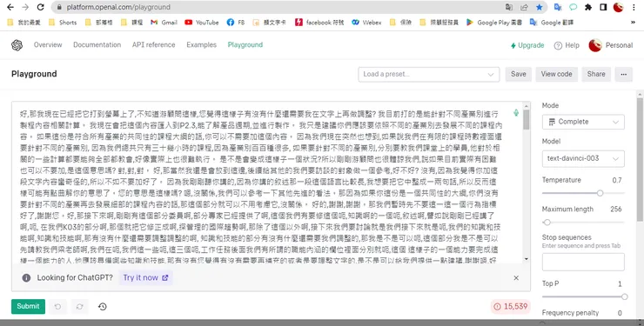This screenshot has width=644, height=326.
Task: Click the Try it now link
Action: [x=145, y=277]
